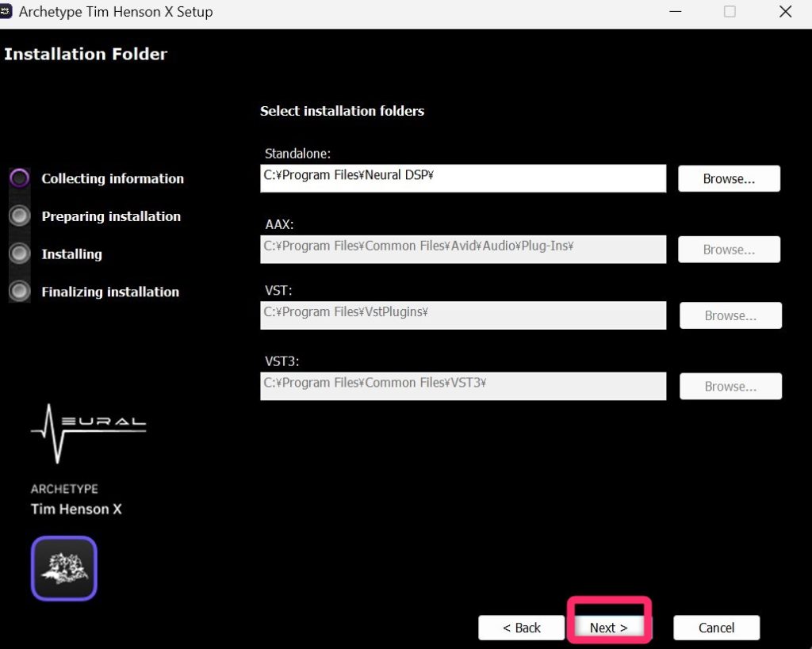Cancel the installation setup

[716, 628]
